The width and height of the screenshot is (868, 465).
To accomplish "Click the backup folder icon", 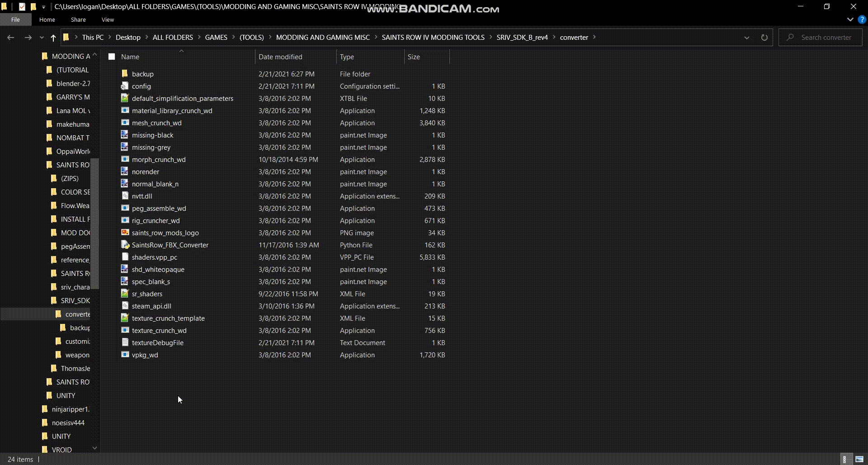I will (x=125, y=74).
